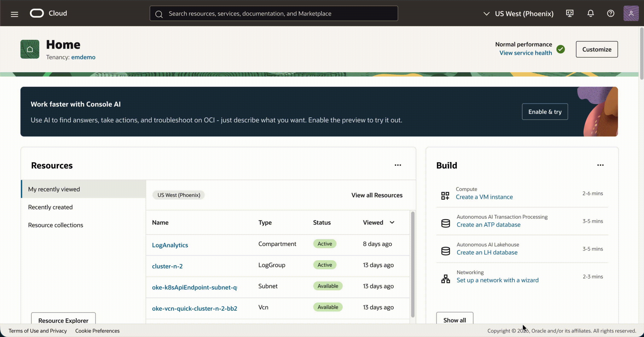Click the green service health checkmark

pos(561,49)
